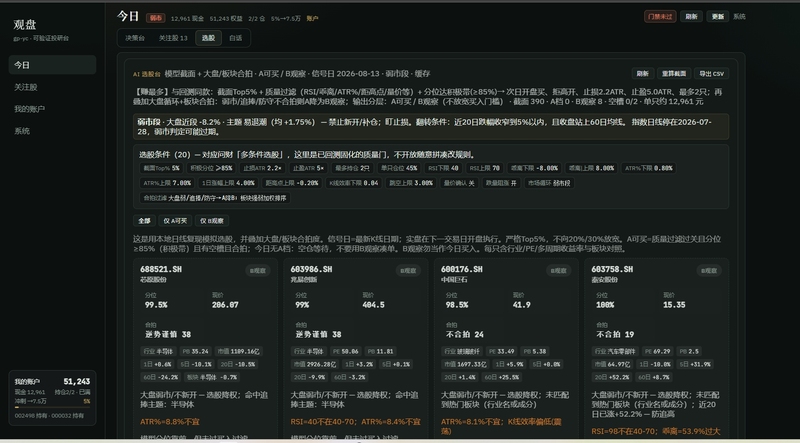Click the 板块 半导体 -0.7% tag

[212, 378]
